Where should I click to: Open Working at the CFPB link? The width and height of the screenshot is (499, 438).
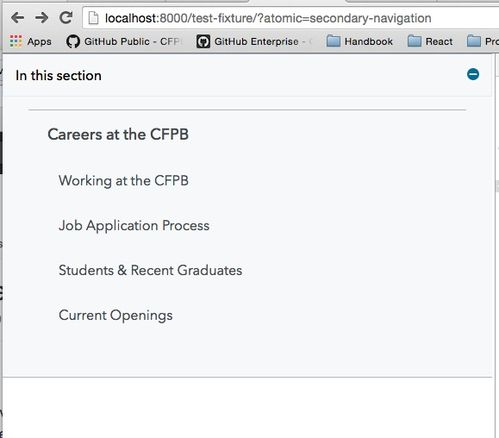click(124, 181)
